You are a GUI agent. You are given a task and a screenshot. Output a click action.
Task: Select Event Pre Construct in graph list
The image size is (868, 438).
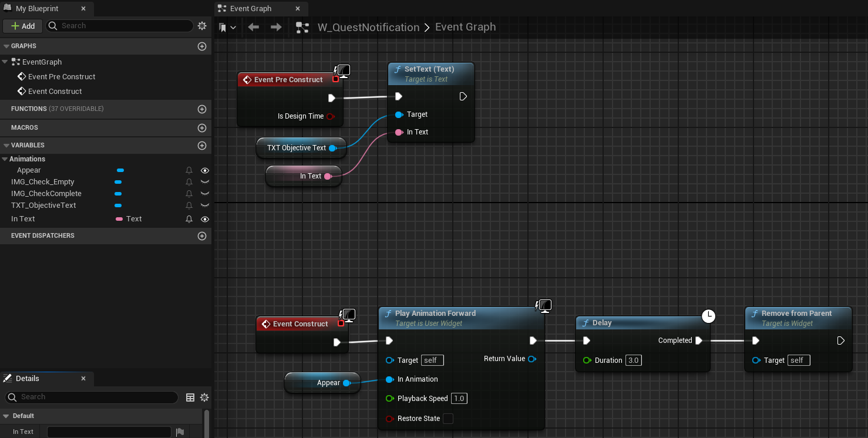click(x=62, y=76)
